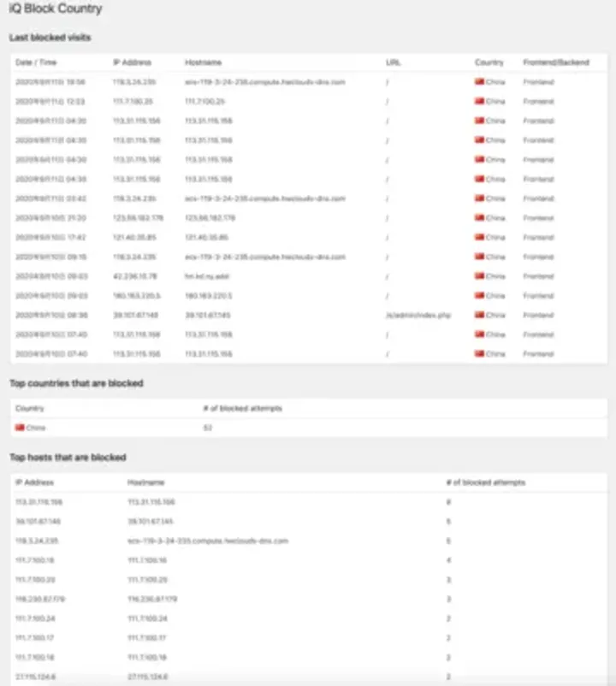Click the blocked attempts count 4 in Top hosts
This screenshot has height=686, width=616.
click(448, 560)
